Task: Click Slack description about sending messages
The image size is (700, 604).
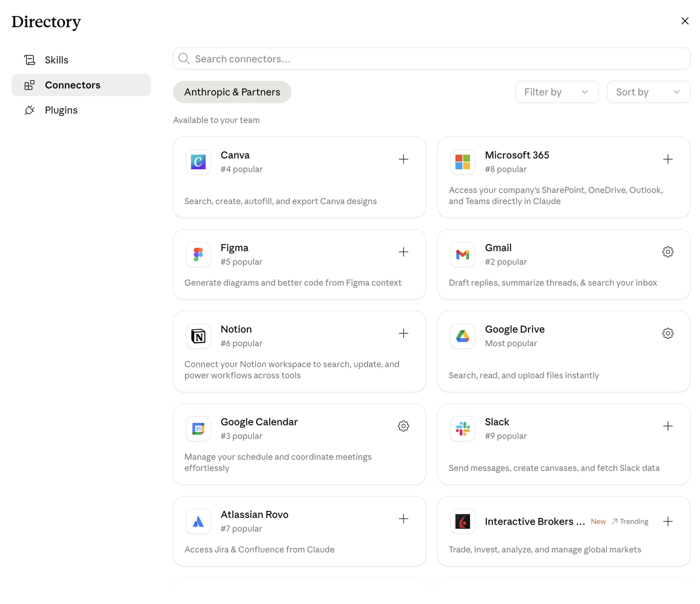Action: pos(554,468)
